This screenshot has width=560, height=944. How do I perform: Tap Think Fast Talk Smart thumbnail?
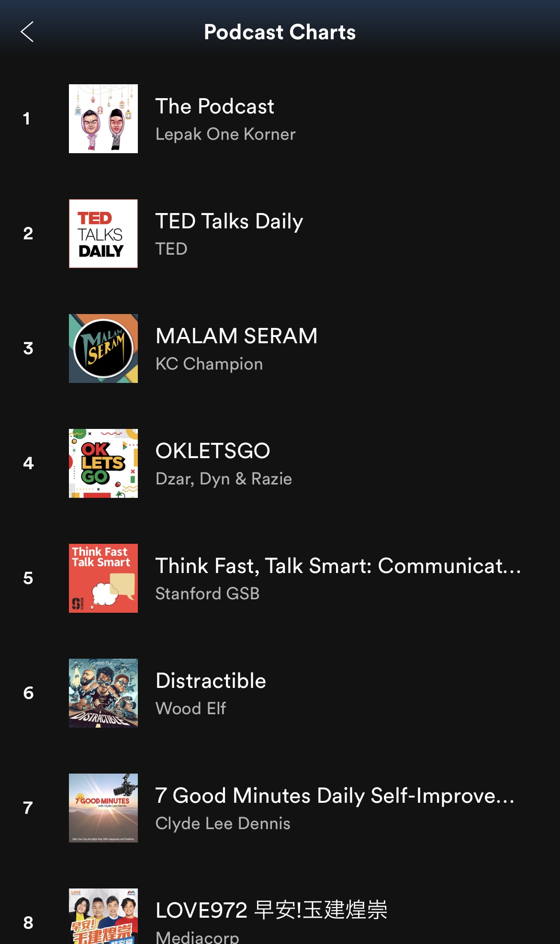[x=103, y=578]
